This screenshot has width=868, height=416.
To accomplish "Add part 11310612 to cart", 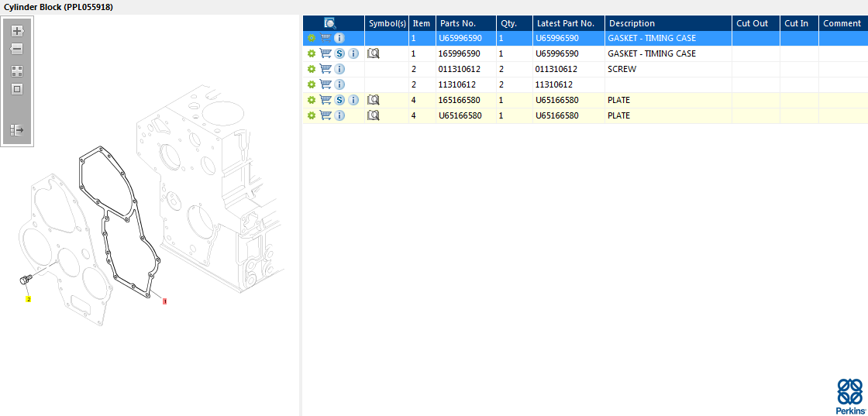I will click(325, 84).
